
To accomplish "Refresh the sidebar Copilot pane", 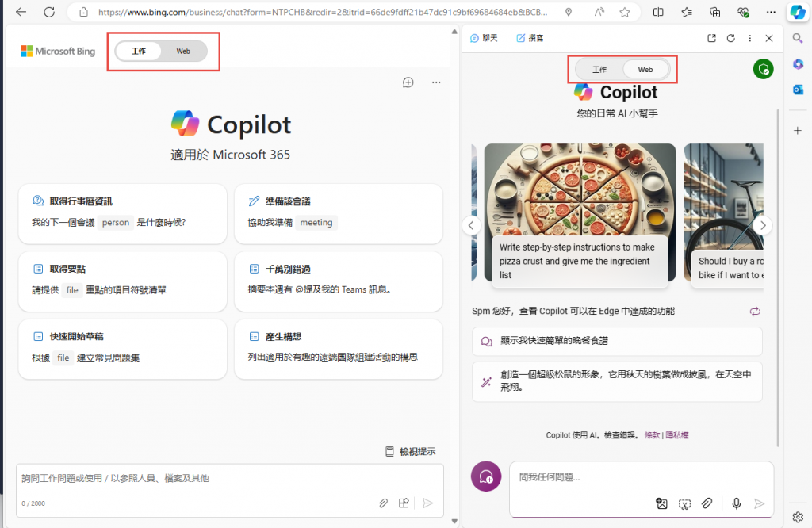I will tap(730, 38).
